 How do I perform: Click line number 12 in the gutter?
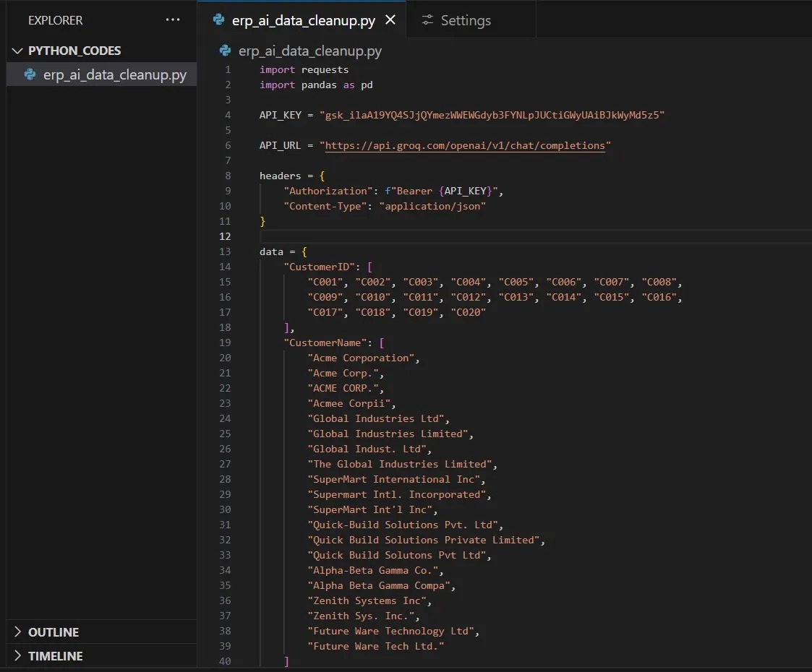[225, 236]
